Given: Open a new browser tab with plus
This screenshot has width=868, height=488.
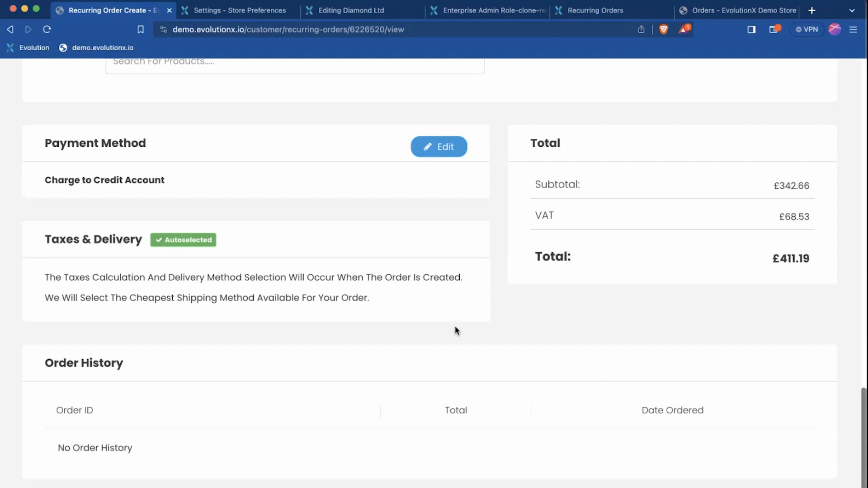Looking at the screenshot, I should 812,10.
